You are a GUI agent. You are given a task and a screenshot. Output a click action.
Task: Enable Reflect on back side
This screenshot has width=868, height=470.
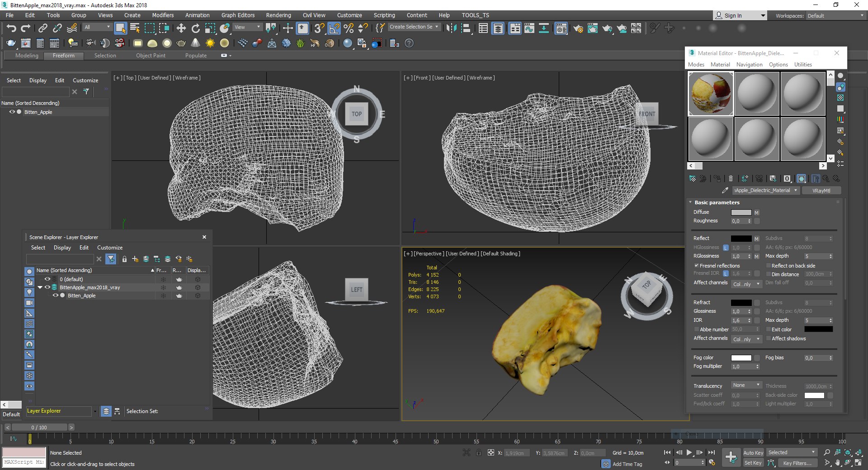coord(768,266)
